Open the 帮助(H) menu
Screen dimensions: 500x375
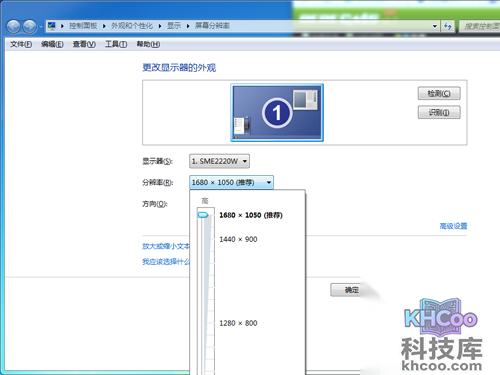click(148, 44)
